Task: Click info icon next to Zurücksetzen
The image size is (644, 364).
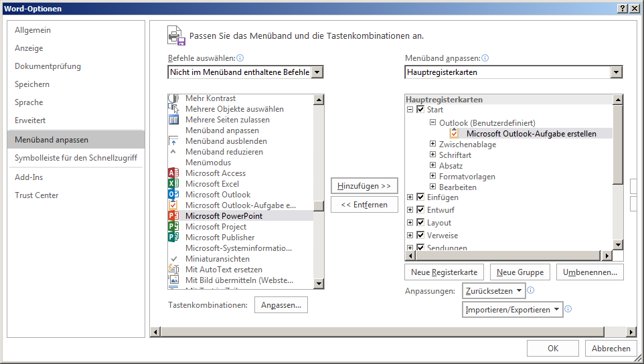Action: (x=531, y=290)
